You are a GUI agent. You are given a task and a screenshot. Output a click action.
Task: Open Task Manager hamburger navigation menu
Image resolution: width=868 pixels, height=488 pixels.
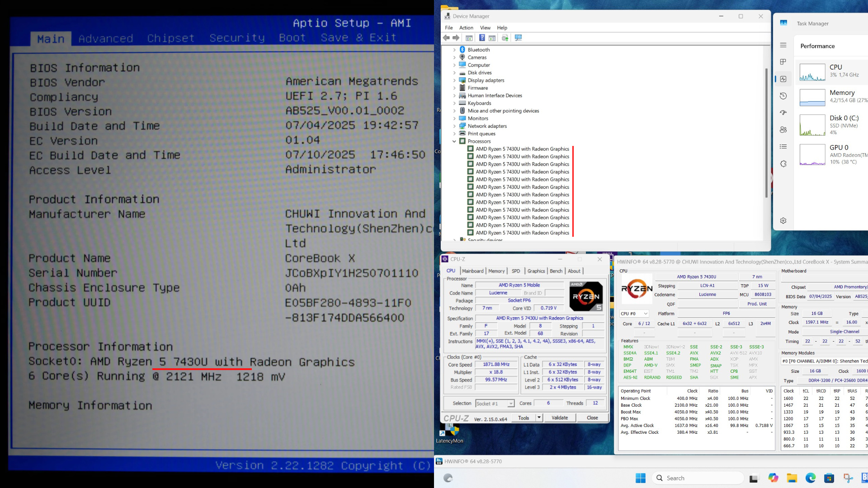point(783,45)
